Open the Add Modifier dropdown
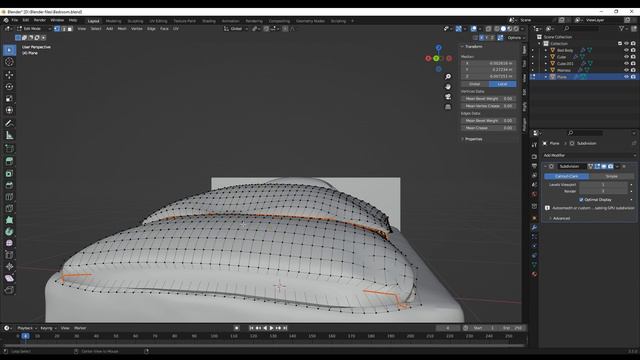Viewport: 640px width, 360px height. click(x=589, y=156)
